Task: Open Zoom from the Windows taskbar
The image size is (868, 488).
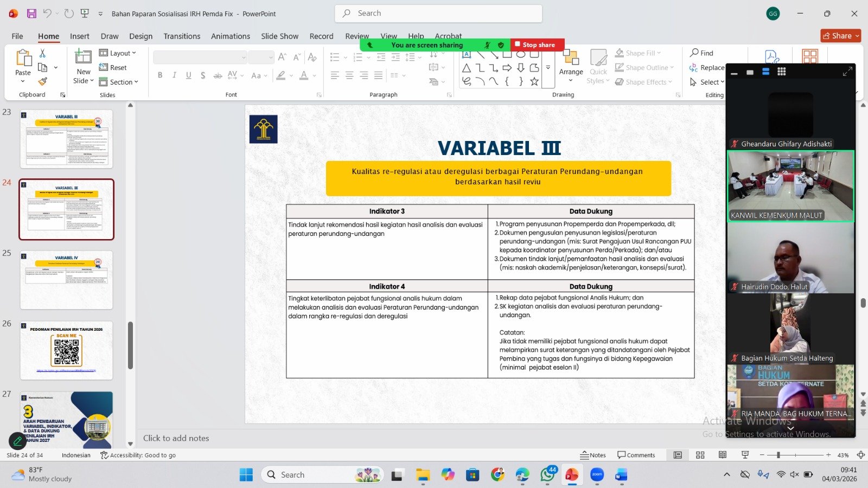Action: coord(597,475)
